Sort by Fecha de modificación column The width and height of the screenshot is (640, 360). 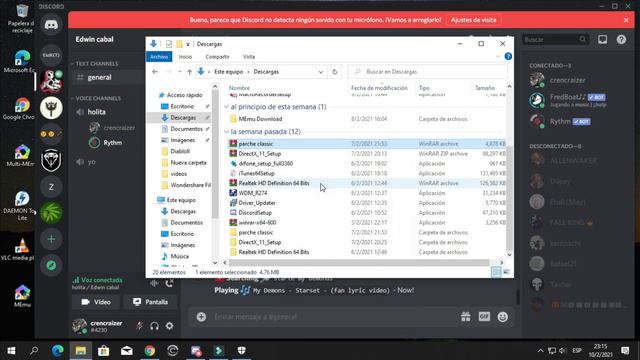[x=379, y=88]
